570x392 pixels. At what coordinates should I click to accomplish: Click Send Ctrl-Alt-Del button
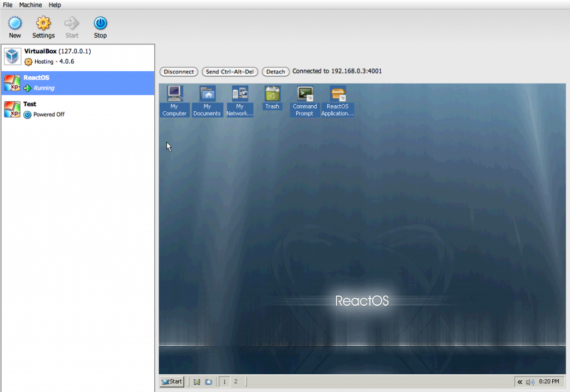tap(230, 72)
